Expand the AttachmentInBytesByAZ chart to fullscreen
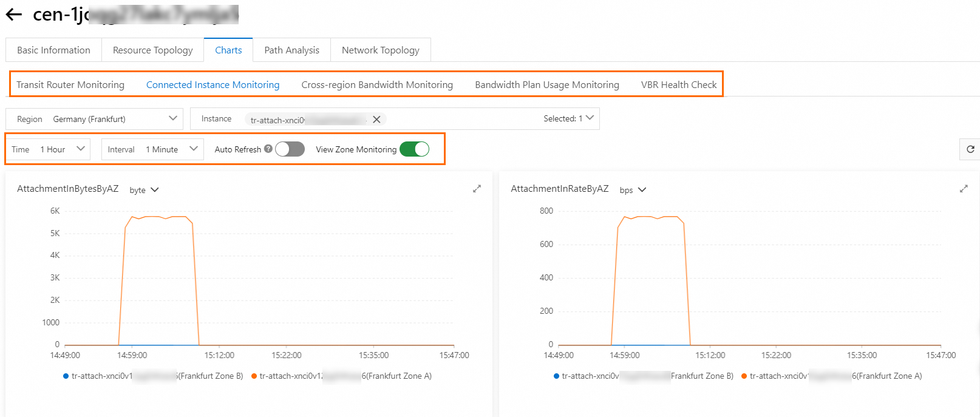The width and height of the screenshot is (980, 417). (x=477, y=189)
